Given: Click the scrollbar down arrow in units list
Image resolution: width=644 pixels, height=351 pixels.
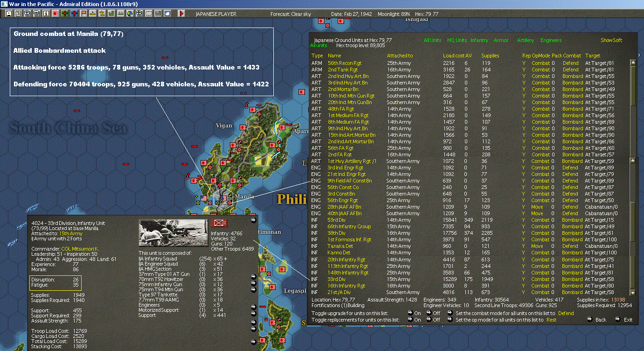Looking at the screenshot, I should 633,293.
